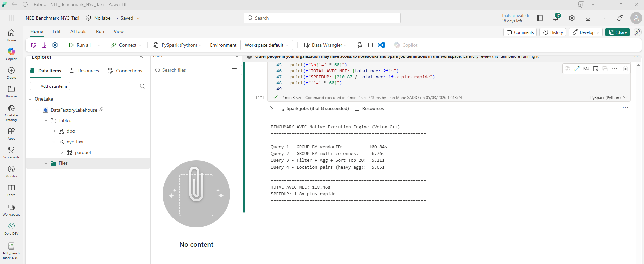Toggle the layout panel icon in header
644x264 pixels.
(540, 18)
